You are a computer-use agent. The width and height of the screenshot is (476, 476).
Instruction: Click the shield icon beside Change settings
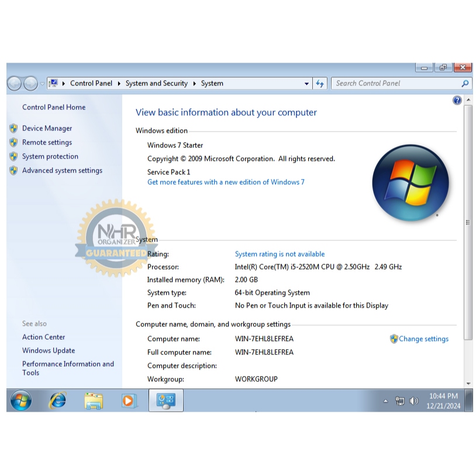(394, 339)
